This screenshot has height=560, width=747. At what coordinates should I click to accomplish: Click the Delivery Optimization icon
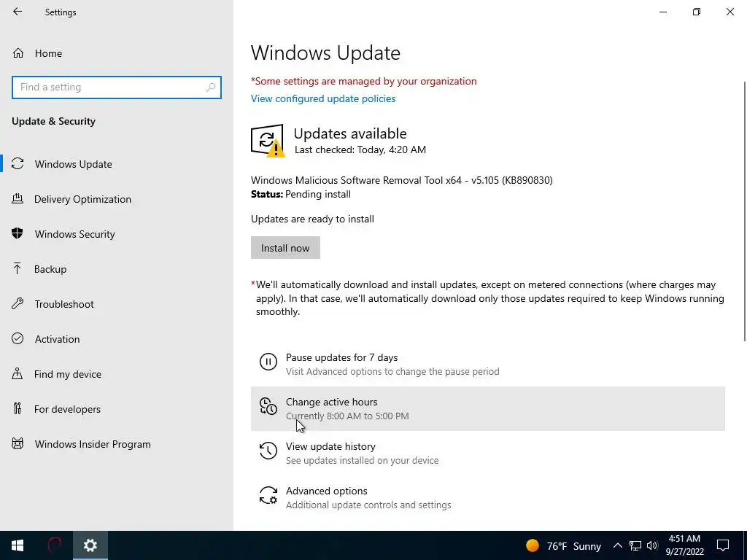pos(18,199)
